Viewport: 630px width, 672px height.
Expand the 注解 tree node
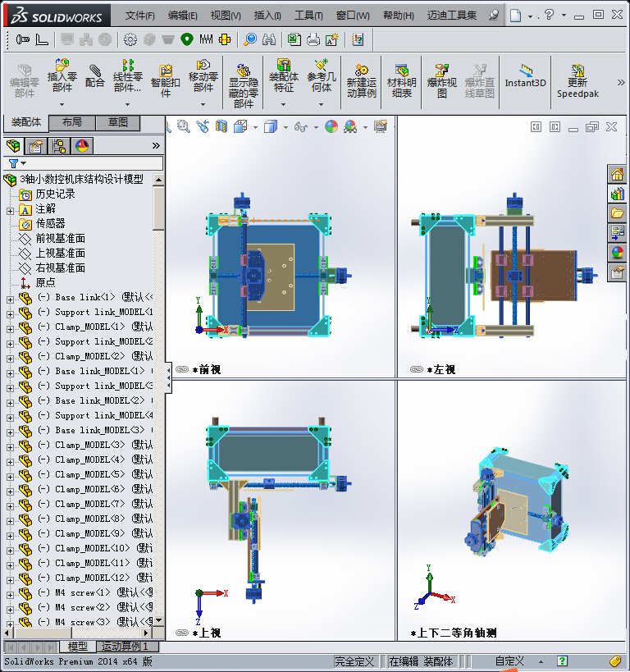(x=11, y=212)
